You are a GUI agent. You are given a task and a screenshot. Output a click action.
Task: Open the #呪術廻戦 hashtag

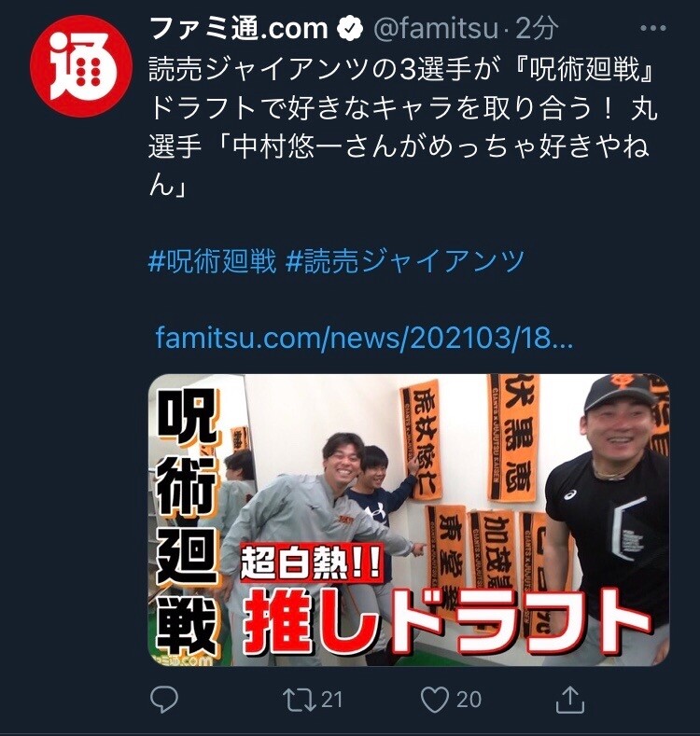point(212,260)
